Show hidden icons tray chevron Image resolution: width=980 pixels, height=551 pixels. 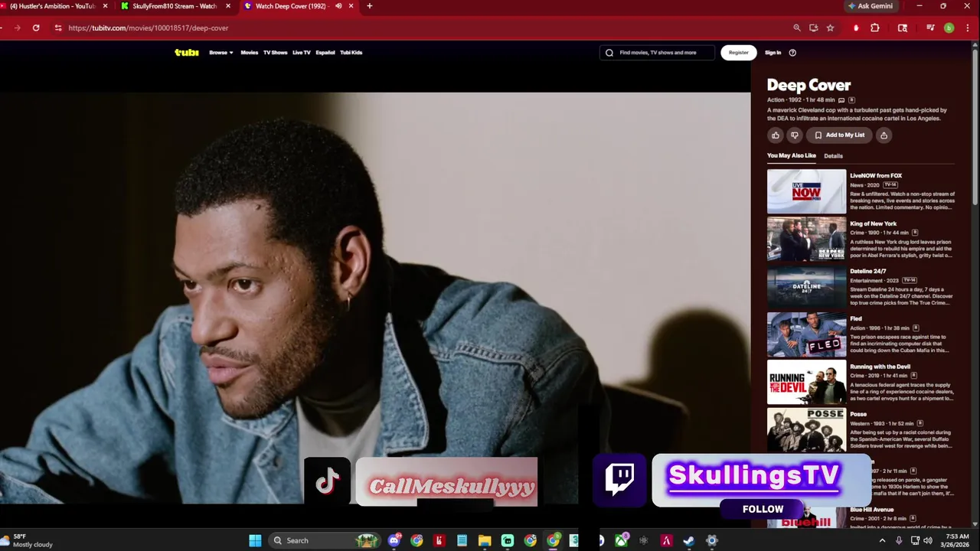[882, 540]
